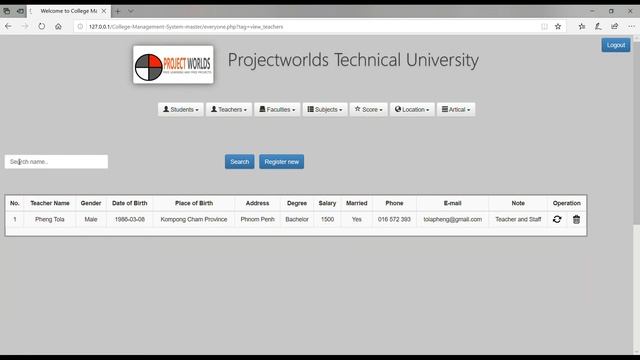Click Teacher and Staff note cell

[x=518, y=219]
